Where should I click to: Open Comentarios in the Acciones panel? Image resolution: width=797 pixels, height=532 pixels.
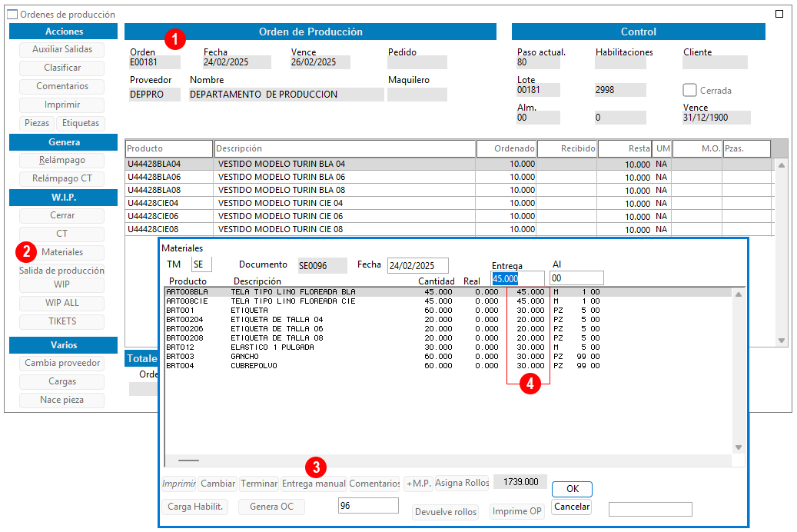point(62,86)
